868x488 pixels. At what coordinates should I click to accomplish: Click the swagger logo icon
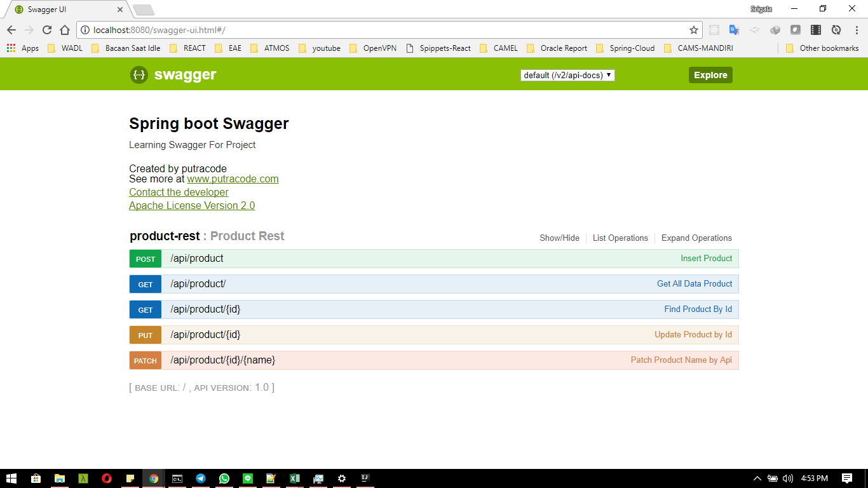(139, 75)
